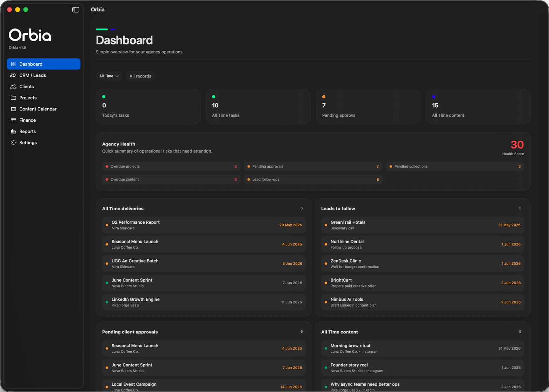
Task: Click the Projects folder icon
Action: tap(13, 97)
